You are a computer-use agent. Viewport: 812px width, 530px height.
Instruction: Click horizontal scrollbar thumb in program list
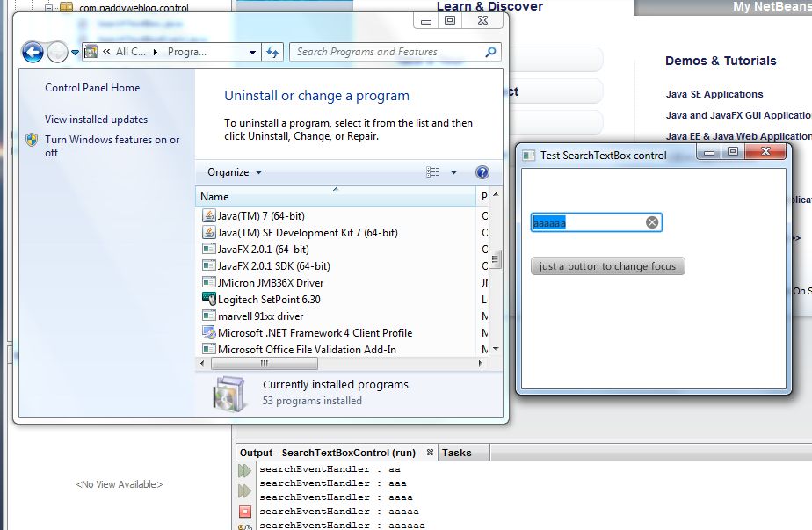point(265,363)
